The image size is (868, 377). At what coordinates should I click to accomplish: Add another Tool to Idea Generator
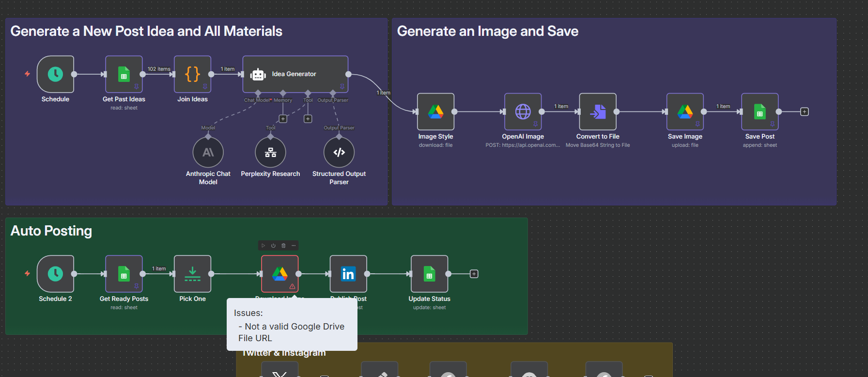tap(308, 119)
